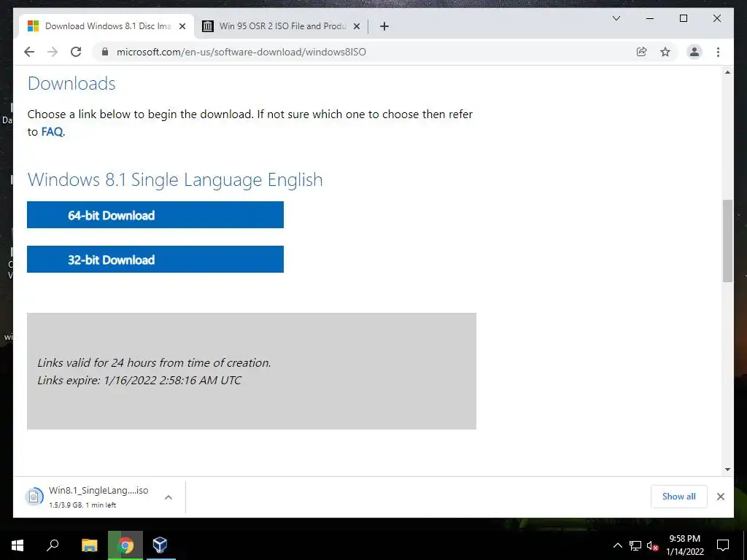The width and height of the screenshot is (747, 560).
Task: Click the scrollbar up arrow
Action: 727,72
